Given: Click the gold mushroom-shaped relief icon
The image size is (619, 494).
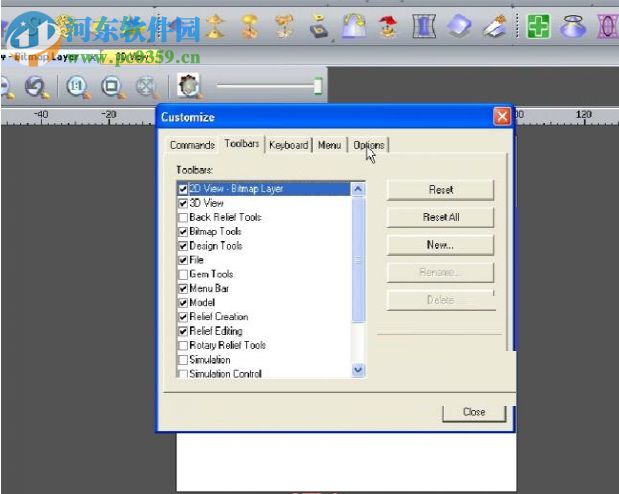Looking at the screenshot, I should (249, 26).
